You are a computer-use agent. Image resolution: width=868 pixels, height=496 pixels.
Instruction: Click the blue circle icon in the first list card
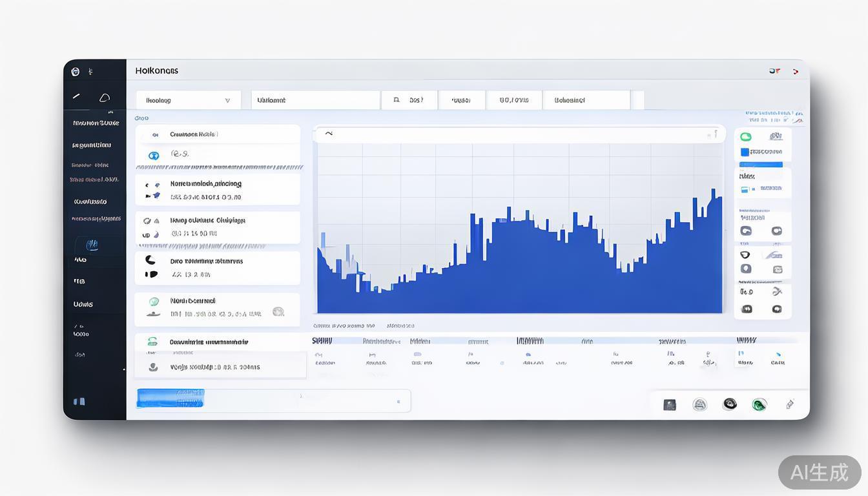pos(154,156)
